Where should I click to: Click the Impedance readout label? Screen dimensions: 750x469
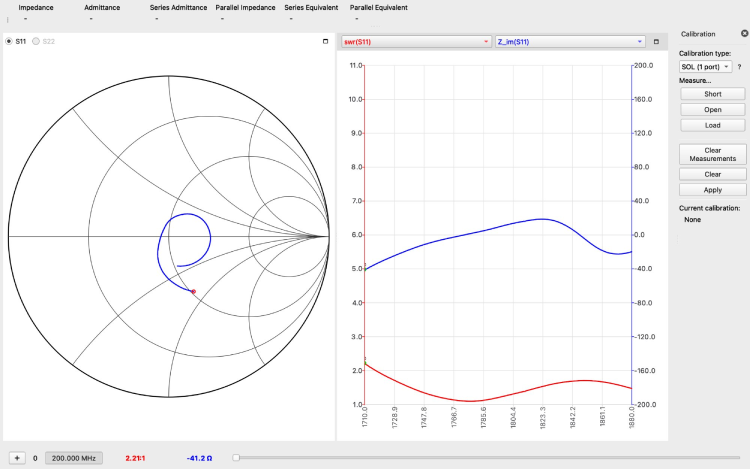(36, 7)
